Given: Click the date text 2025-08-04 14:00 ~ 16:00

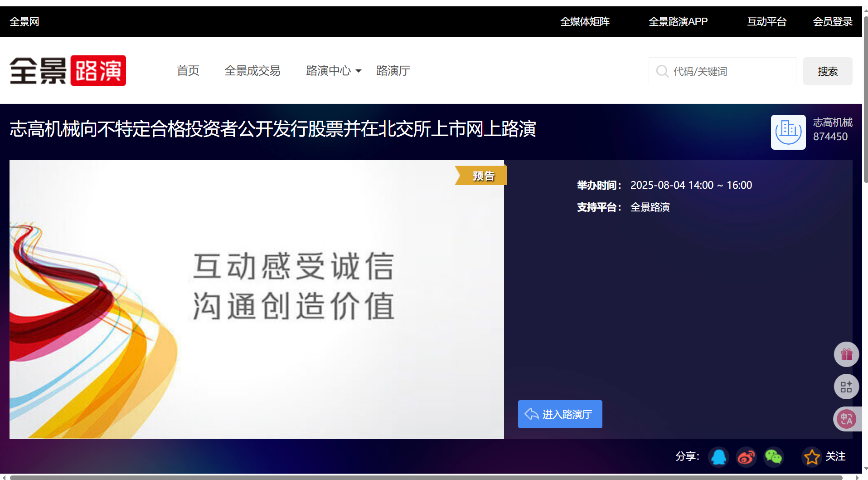Looking at the screenshot, I should coord(691,185).
